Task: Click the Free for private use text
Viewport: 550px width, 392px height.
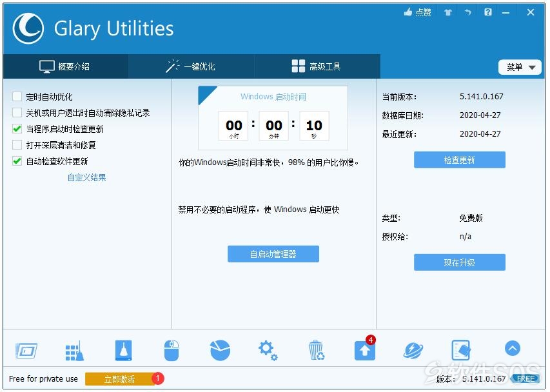Action: click(x=43, y=378)
